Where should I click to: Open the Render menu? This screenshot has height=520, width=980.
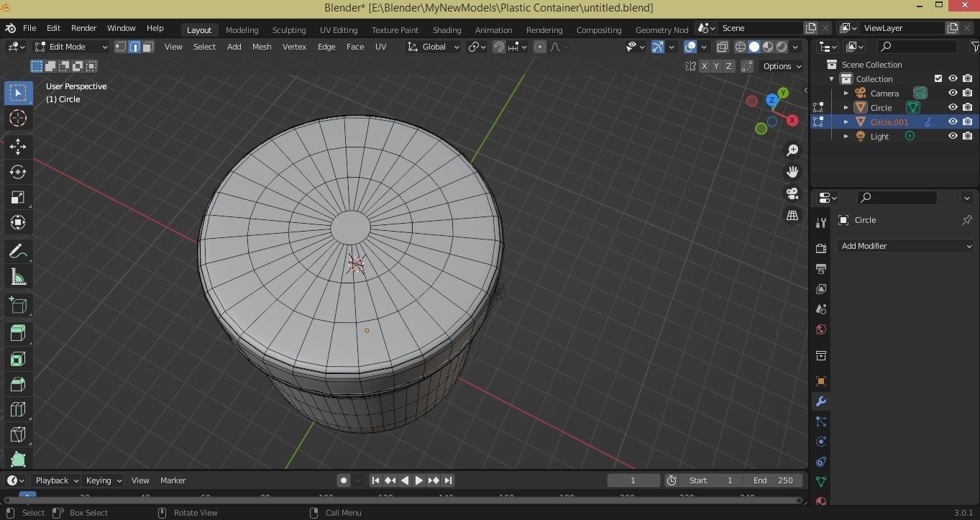click(x=83, y=28)
